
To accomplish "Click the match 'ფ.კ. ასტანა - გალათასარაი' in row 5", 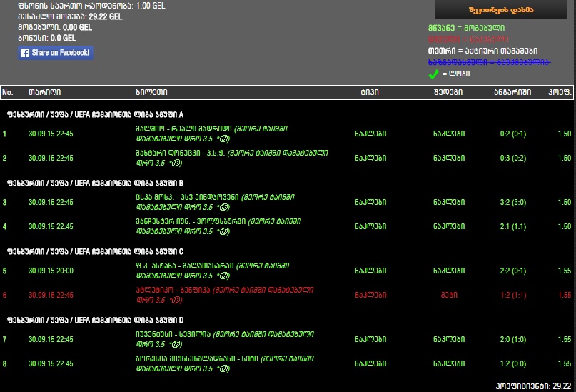I will coord(185,266).
